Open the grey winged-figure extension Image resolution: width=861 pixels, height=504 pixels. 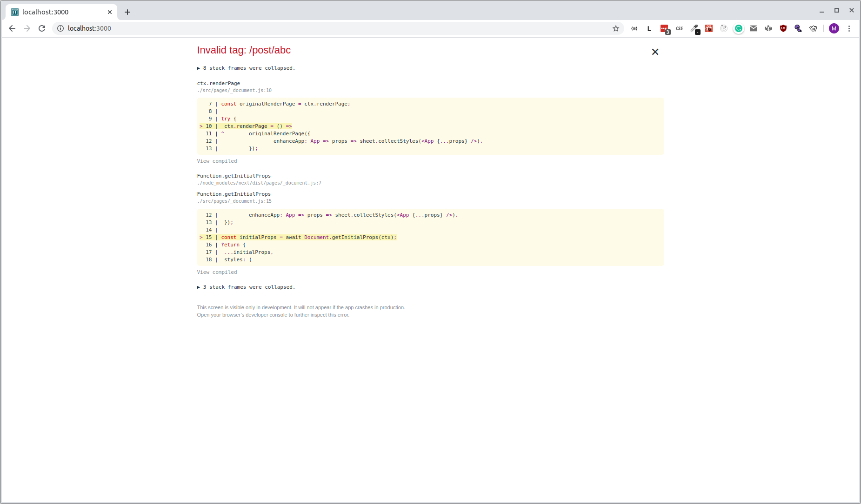(x=768, y=28)
